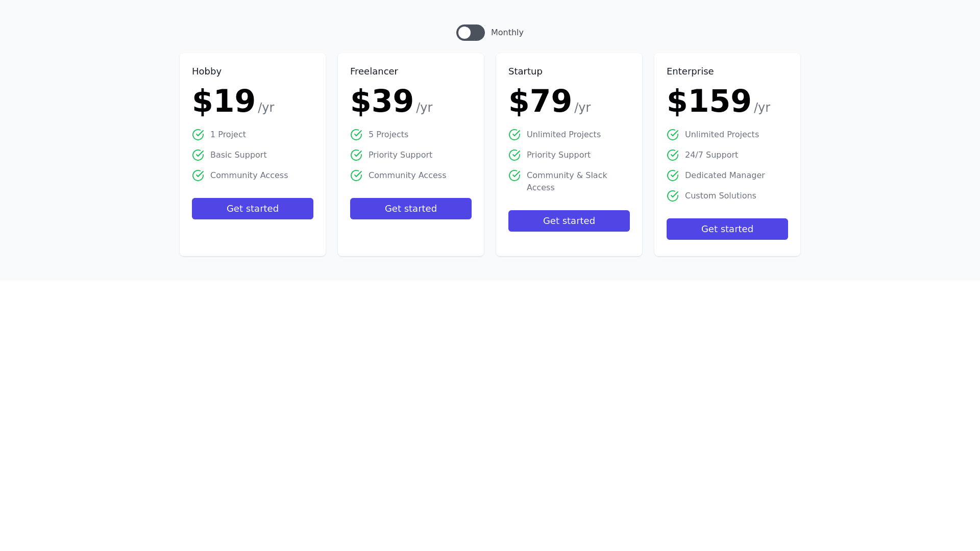Click the $159 Enterprise price
Viewport: 980px width, 551px height.
pos(709,101)
